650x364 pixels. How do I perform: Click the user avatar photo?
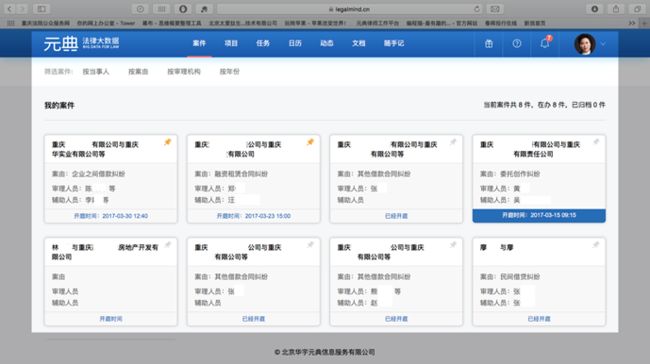[x=585, y=44]
